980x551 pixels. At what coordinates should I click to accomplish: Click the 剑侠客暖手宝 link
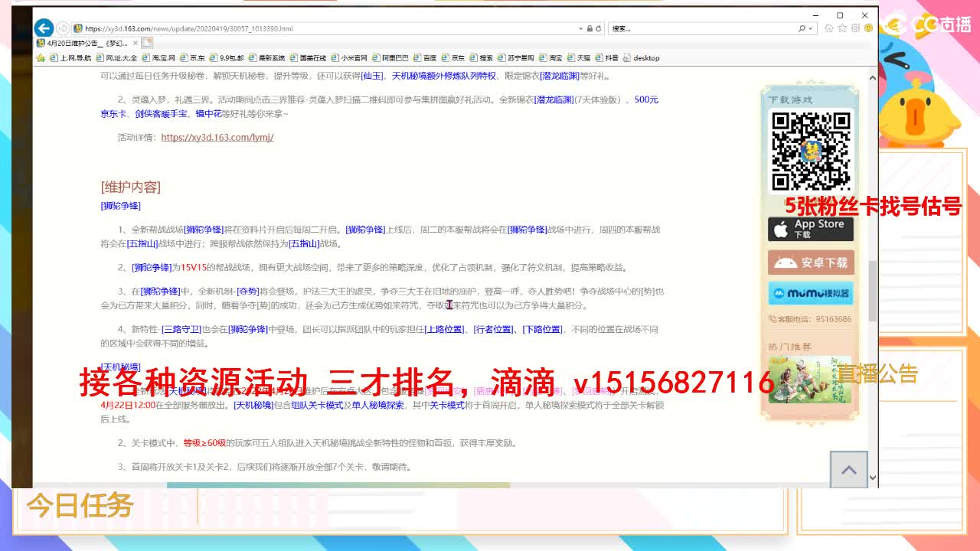coord(162,113)
